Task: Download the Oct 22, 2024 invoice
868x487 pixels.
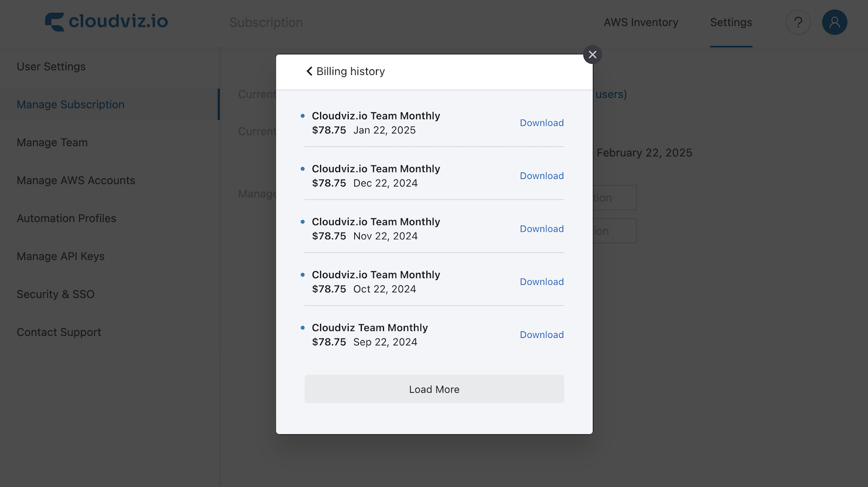Action: point(541,282)
